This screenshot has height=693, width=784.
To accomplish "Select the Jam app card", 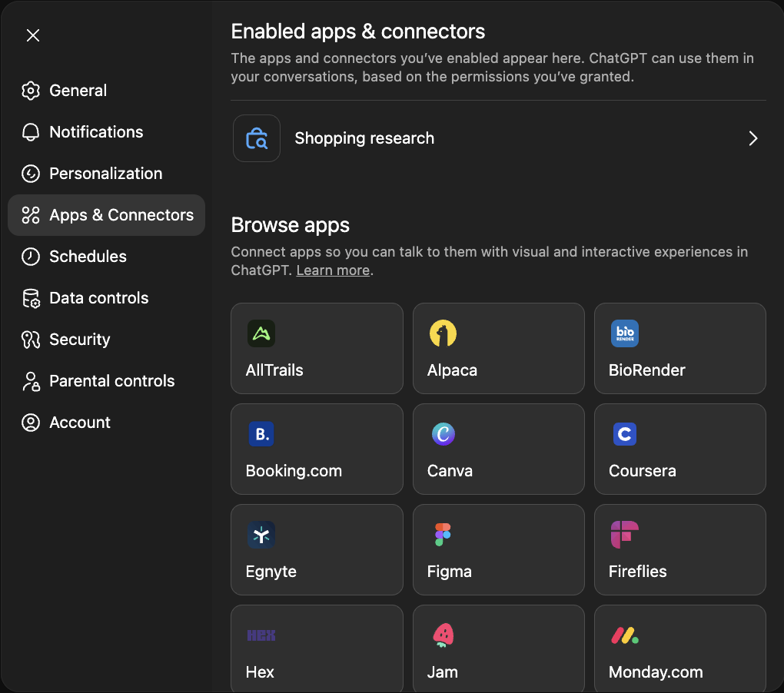I will [498, 648].
